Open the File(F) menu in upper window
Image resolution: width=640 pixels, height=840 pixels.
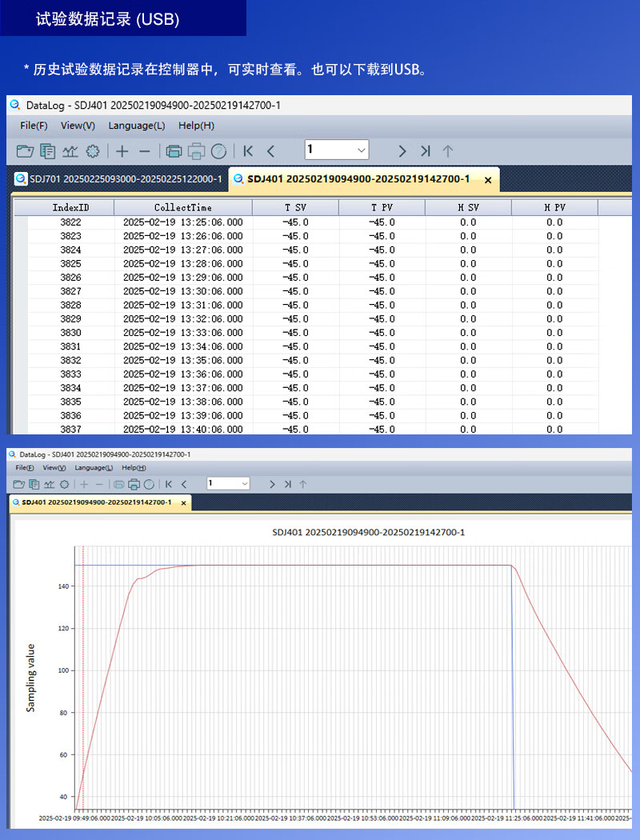[x=34, y=126]
